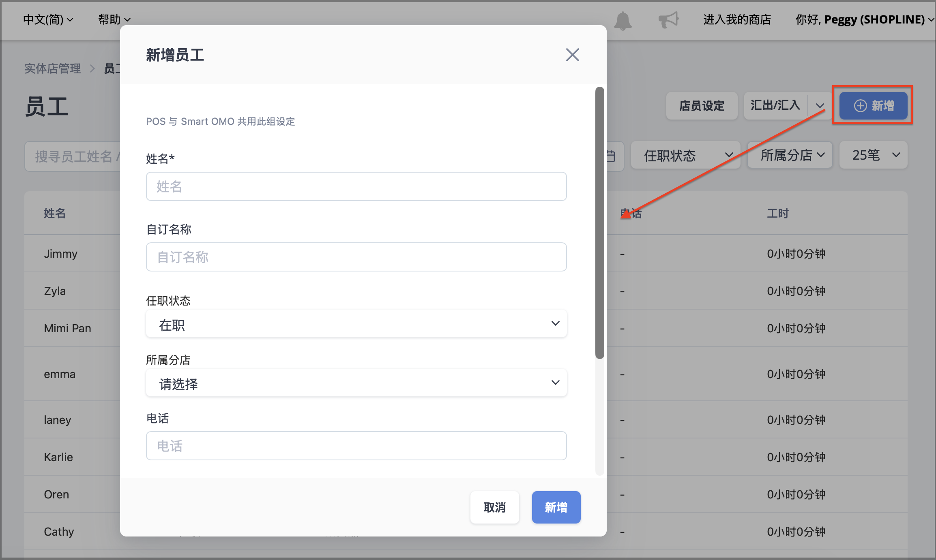This screenshot has height=560, width=936.
Task: Click the 汇出/汇入 button
Action: 775,106
